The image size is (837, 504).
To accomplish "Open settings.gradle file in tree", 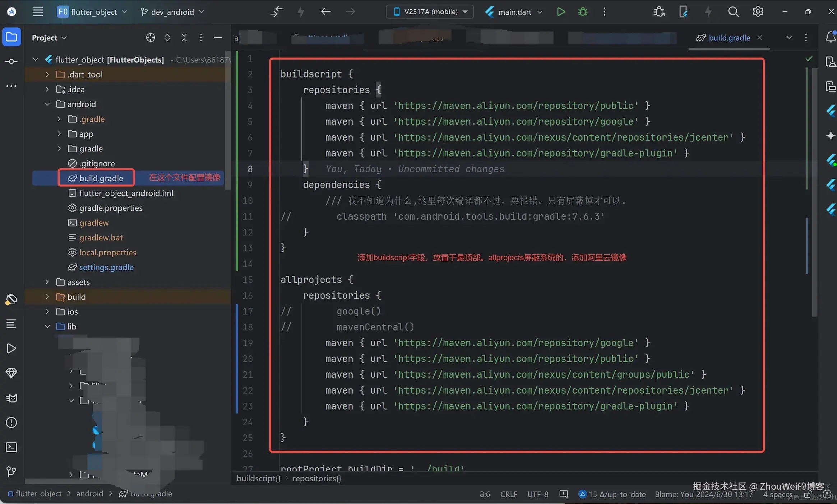I will (106, 267).
